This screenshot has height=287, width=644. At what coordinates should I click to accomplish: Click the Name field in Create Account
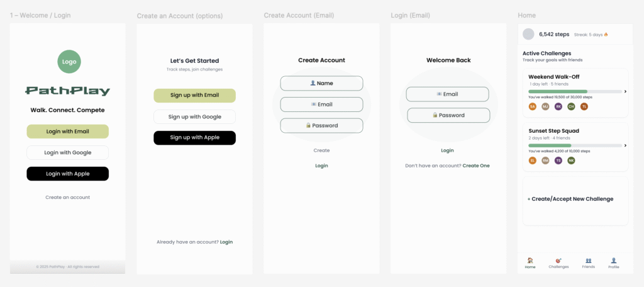coord(321,83)
